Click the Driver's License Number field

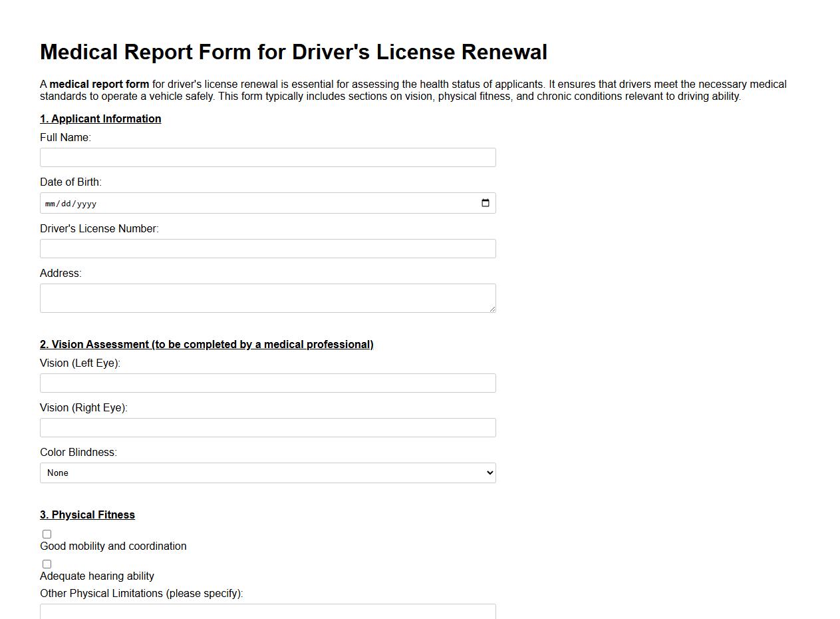(x=267, y=248)
